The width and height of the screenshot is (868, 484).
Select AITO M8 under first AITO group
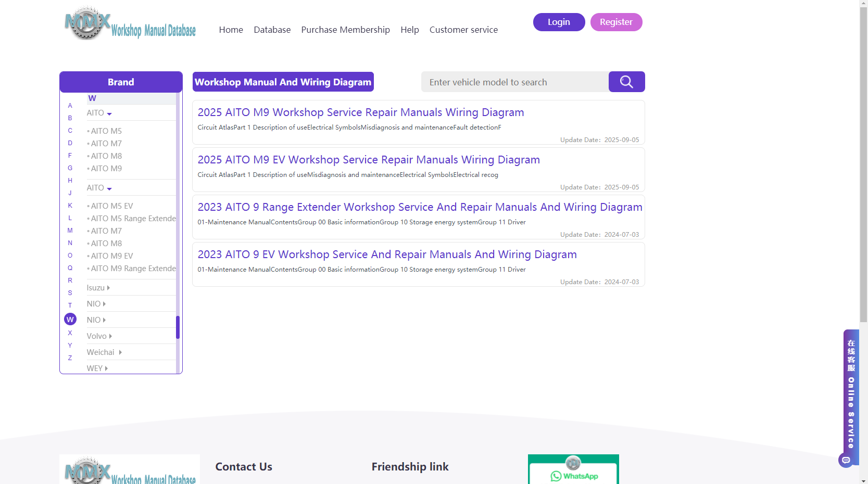click(106, 156)
